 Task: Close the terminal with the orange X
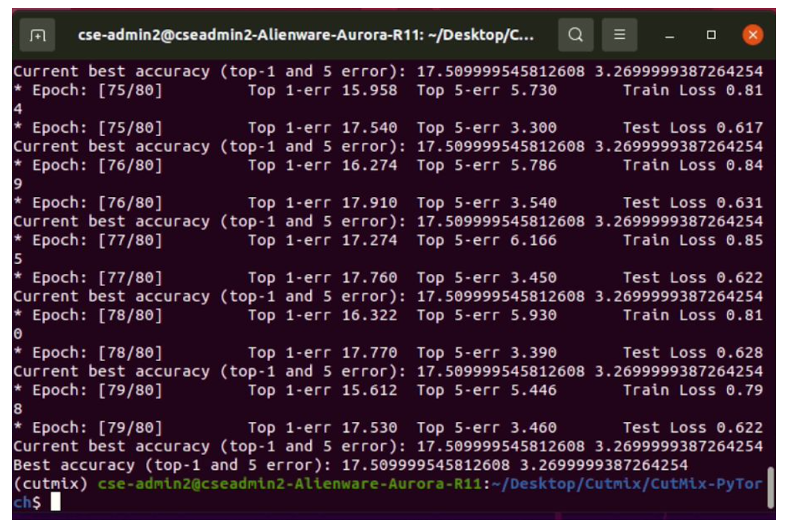click(x=752, y=35)
